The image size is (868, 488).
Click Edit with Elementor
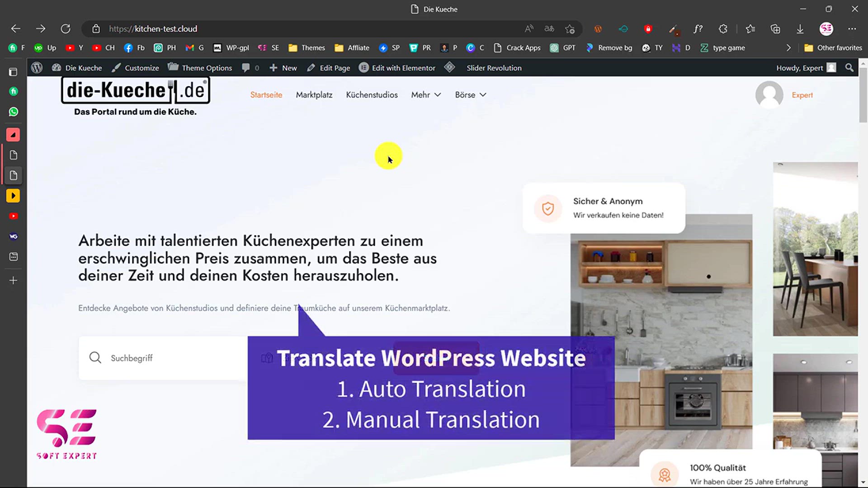coord(397,68)
